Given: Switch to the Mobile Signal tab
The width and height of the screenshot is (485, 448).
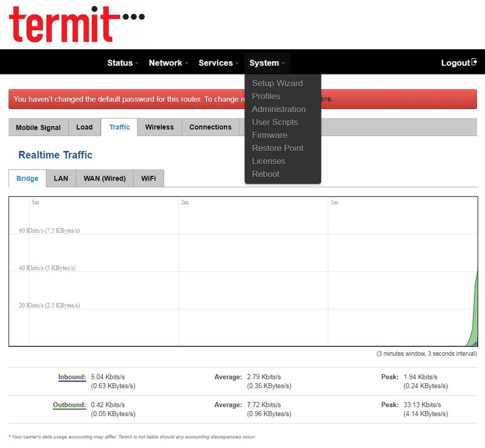Looking at the screenshot, I should click(38, 127).
